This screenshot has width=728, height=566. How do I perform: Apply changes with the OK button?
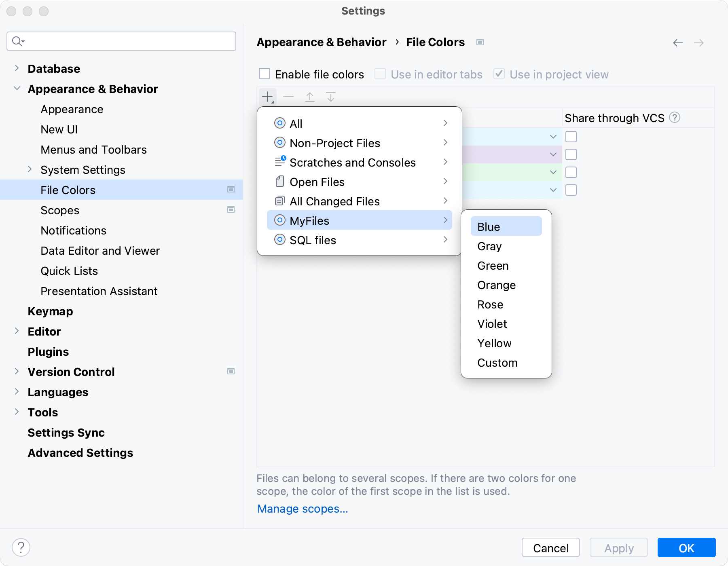686,548
